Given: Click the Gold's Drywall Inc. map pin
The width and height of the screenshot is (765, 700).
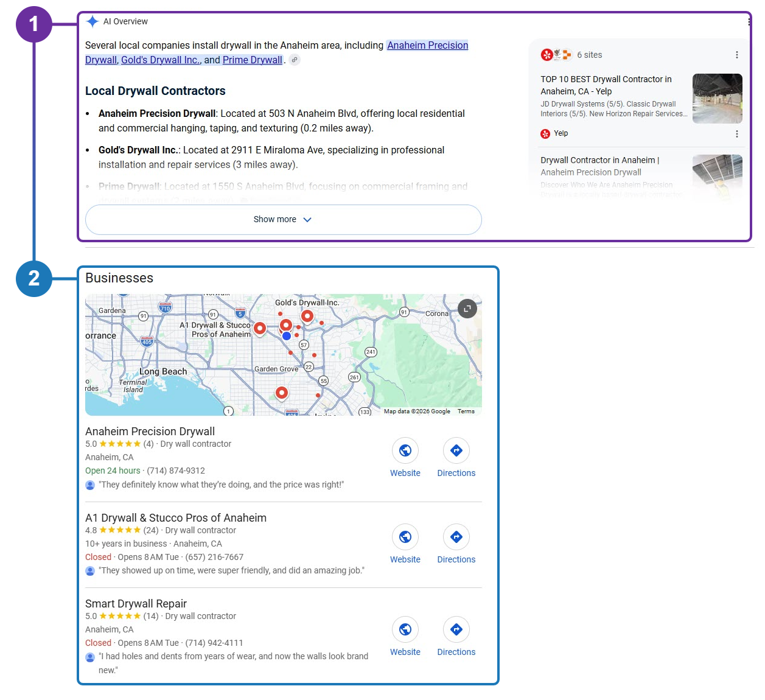Looking at the screenshot, I should point(307,316).
